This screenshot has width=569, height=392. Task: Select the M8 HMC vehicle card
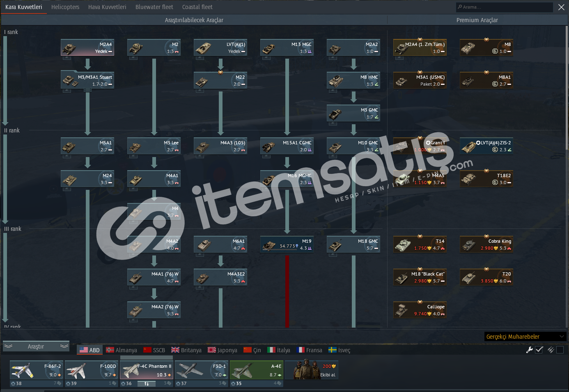pos(353,80)
